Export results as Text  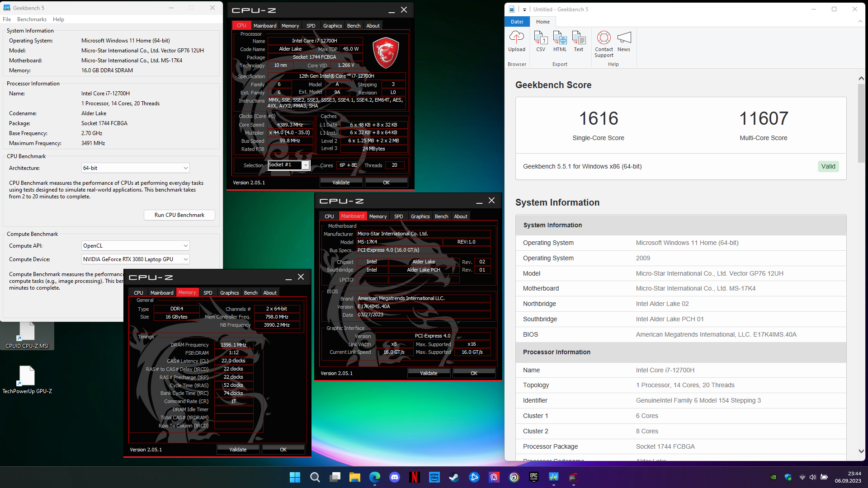579,42
